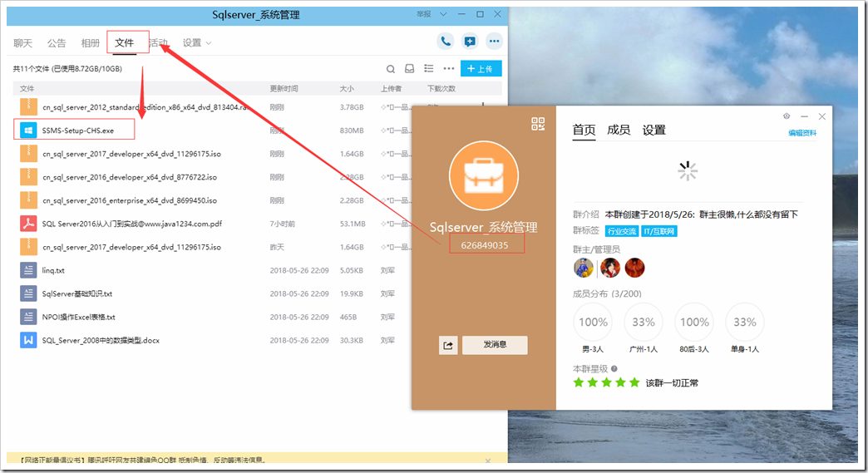
Task: Open the first admin avatar
Action: [584, 268]
